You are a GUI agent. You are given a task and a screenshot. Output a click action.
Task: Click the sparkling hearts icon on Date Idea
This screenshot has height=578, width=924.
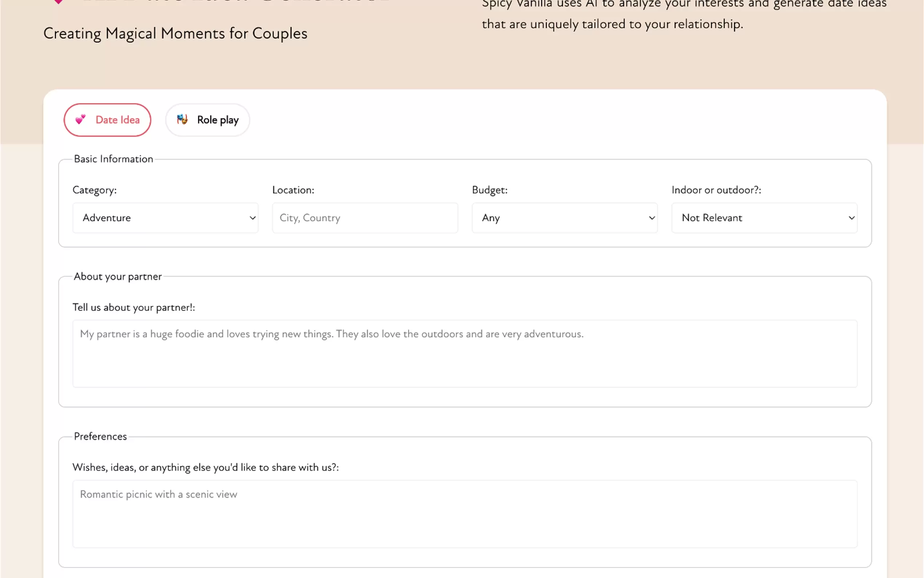[80, 120]
